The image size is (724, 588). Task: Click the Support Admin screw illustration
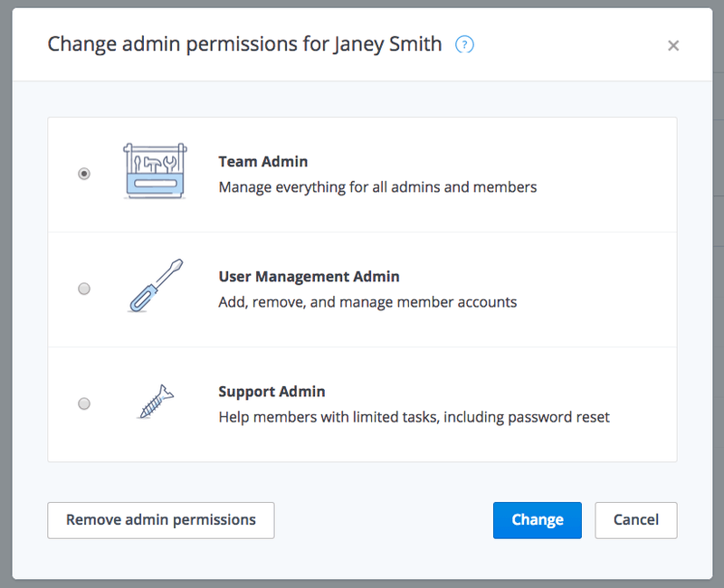point(155,402)
